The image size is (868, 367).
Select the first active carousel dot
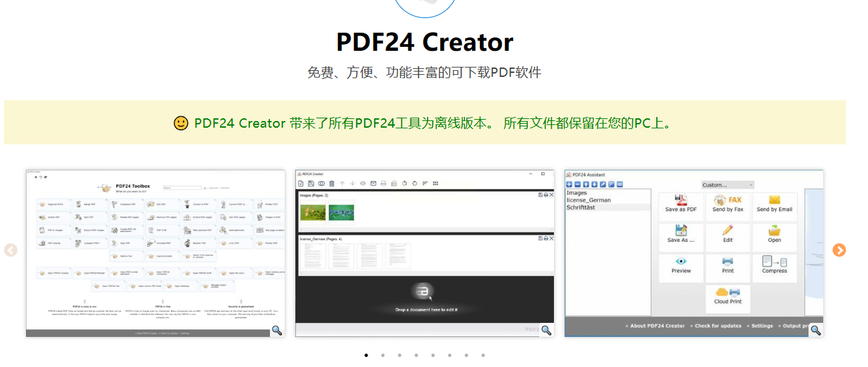(x=366, y=356)
